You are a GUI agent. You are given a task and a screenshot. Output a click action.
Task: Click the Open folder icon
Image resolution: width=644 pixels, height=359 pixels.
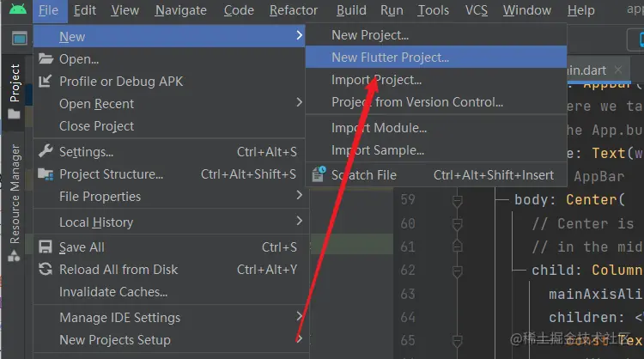tap(46, 59)
